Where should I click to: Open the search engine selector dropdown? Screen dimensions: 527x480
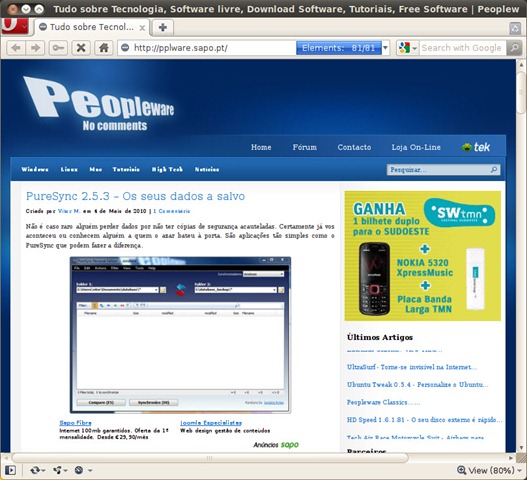(x=407, y=48)
